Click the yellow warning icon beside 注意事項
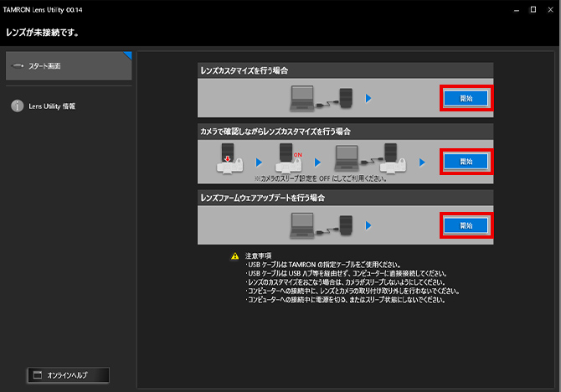 click(x=234, y=256)
